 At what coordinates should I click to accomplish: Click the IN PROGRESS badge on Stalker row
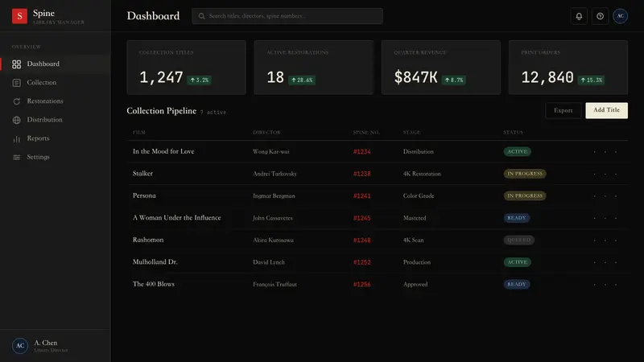525,174
